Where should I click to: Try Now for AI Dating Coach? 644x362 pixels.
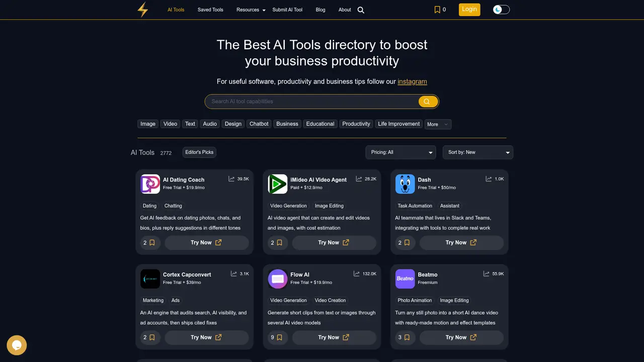click(x=207, y=242)
